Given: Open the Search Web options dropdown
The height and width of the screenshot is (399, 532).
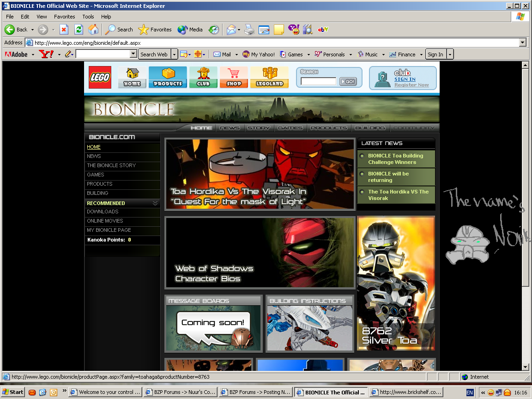Looking at the screenshot, I should point(175,54).
